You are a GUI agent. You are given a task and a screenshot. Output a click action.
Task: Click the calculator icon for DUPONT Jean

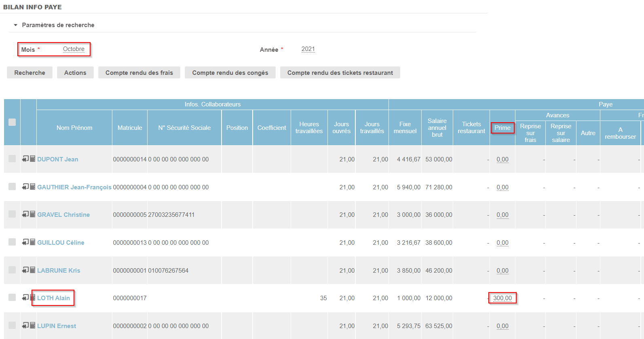pos(33,159)
